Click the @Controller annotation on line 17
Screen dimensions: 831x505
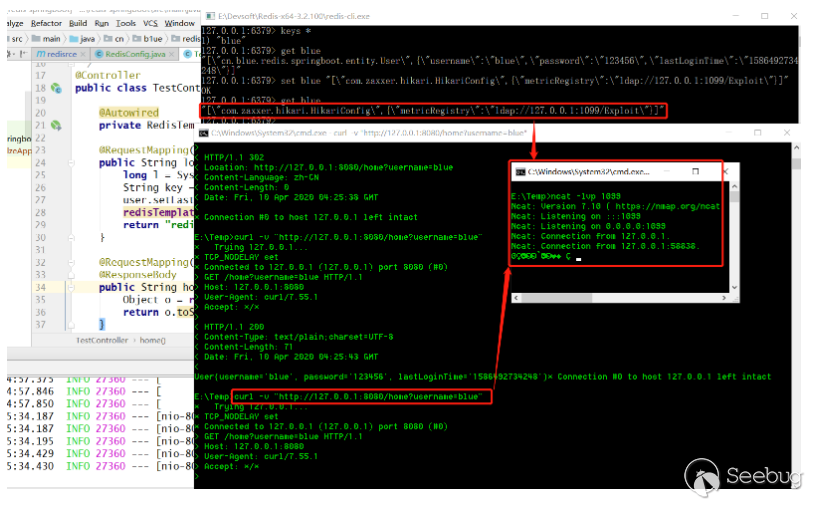pos(108,75)
